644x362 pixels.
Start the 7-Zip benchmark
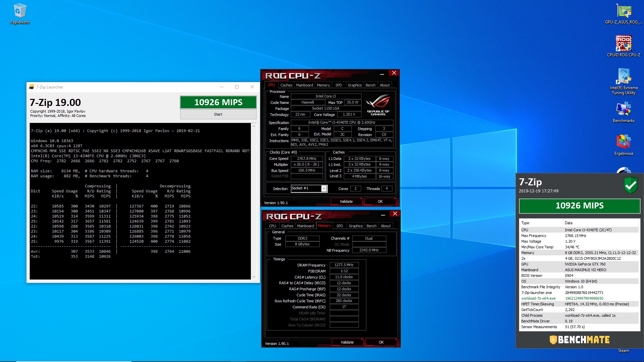218,114
